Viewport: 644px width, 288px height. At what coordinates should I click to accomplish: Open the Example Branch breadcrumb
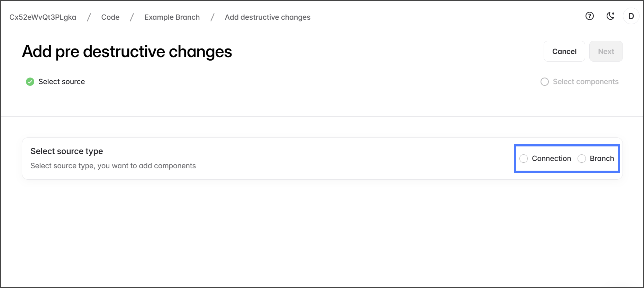coord(172,17)
